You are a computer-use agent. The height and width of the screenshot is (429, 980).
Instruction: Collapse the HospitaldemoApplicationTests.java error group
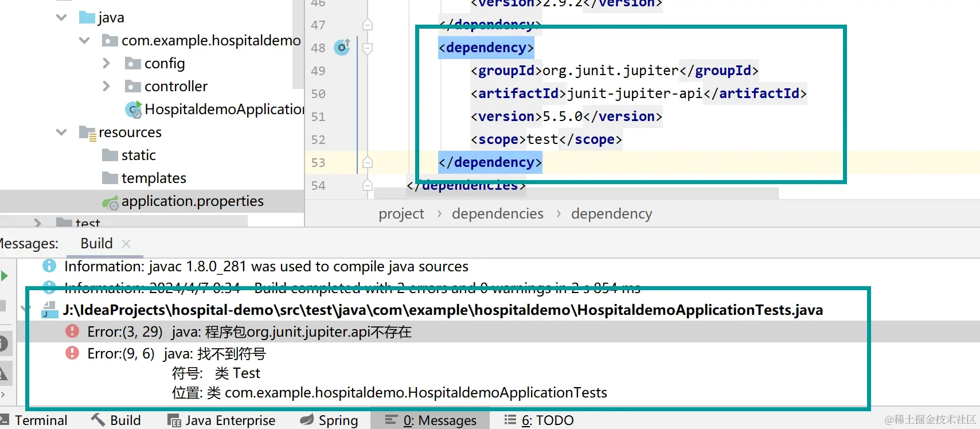pos(25,309)
